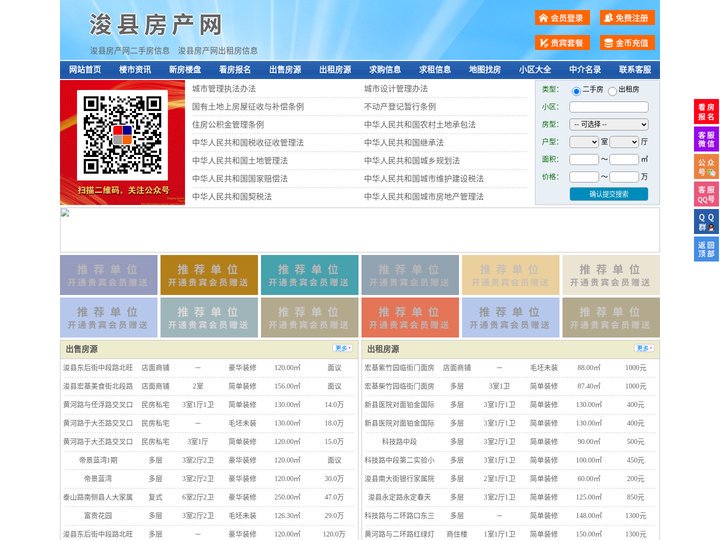Open the 求购信息 navigation item
Viewport: 720px width, 540px height.
(385, 70)
